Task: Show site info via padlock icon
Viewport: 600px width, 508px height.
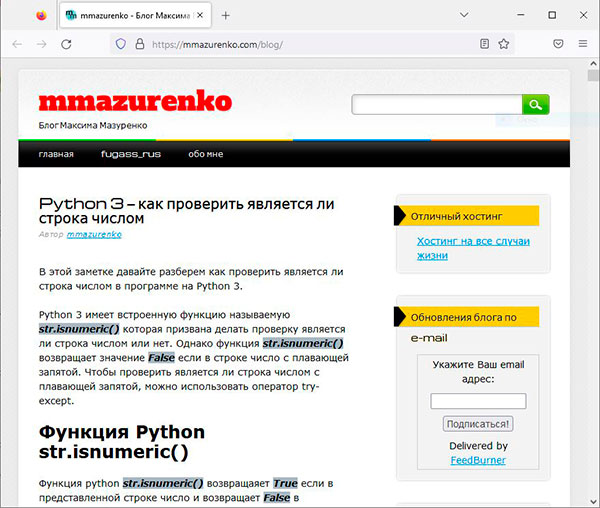Action: click(x=140, y=44)
